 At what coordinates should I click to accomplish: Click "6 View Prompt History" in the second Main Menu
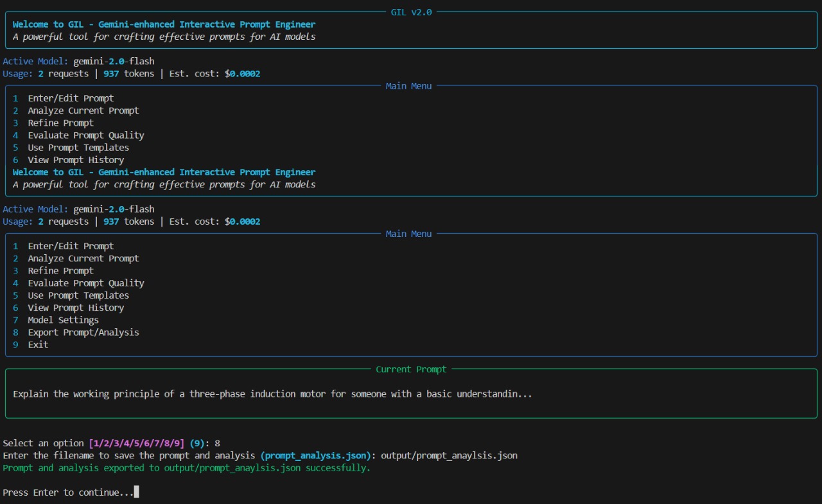click(x=68, y=308)
